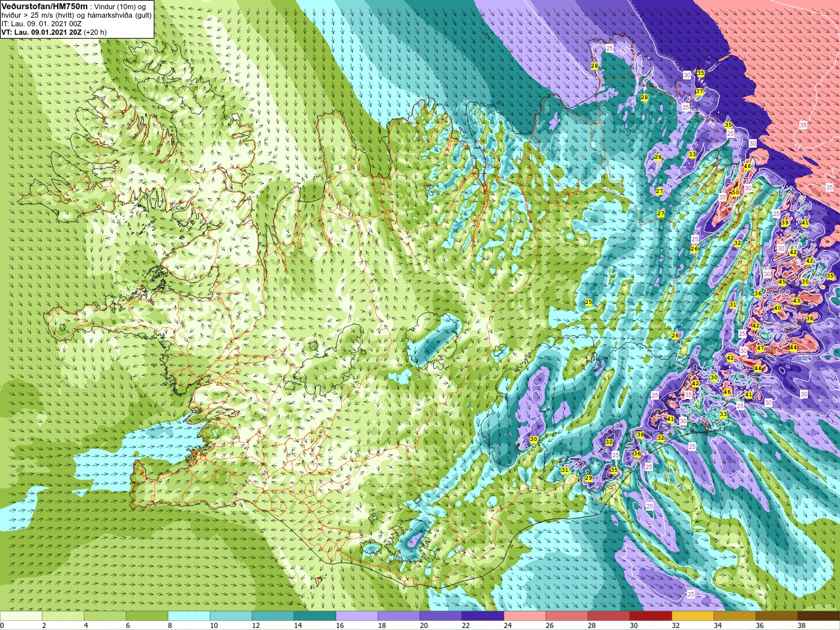
Task: Select the yellow '40' gust marker
Action: tap(778, 308)
